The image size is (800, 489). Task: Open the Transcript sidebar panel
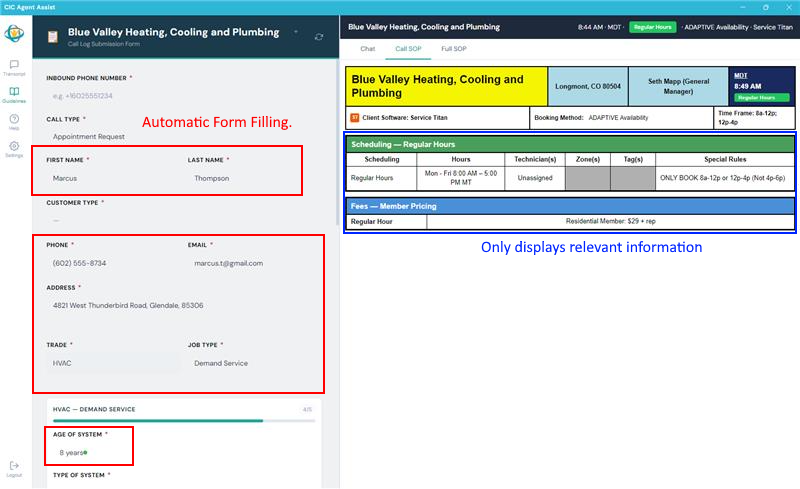pos(14,67)
